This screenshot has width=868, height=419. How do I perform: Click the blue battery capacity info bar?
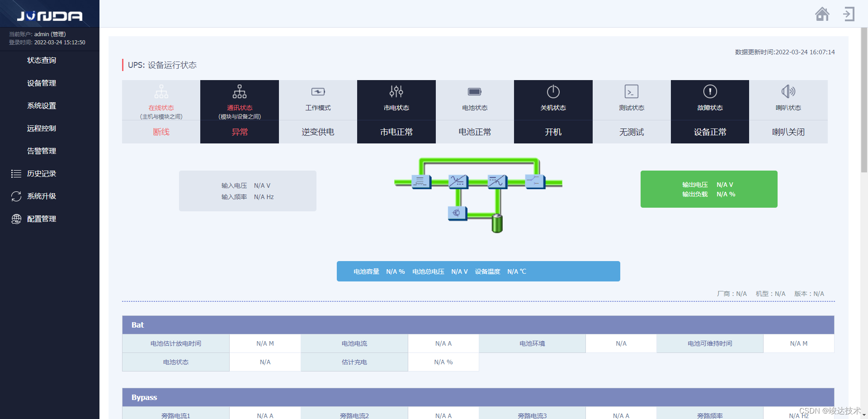(478, 271)
